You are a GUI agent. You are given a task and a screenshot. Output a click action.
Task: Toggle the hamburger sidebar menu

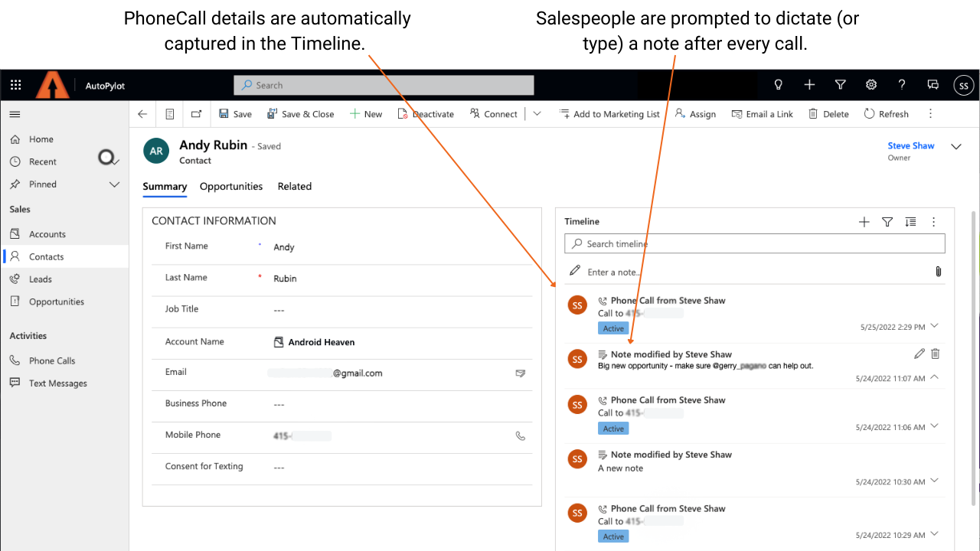(15, 114)
